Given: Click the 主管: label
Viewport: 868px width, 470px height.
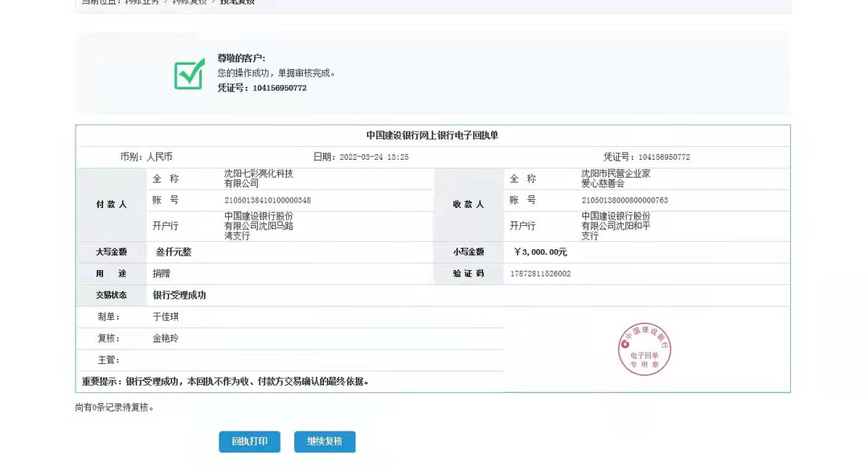Looking at the screenshot, I should (x=108, y=360).
